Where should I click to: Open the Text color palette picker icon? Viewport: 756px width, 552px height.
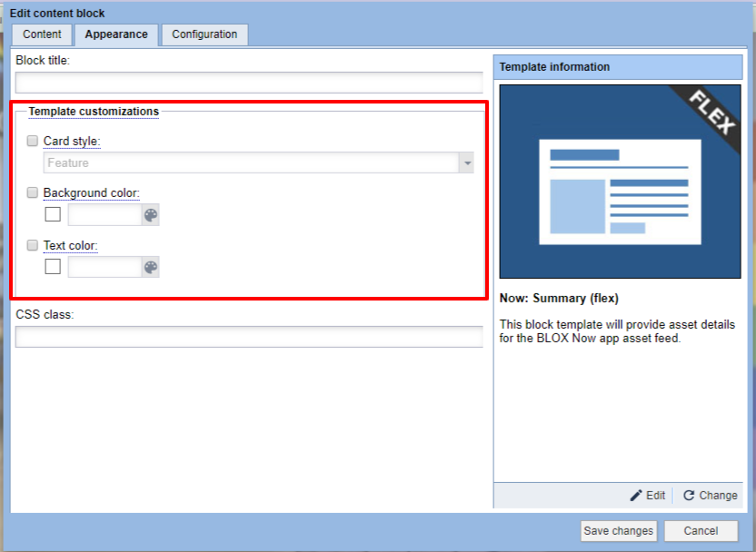(x=151, y=267)
